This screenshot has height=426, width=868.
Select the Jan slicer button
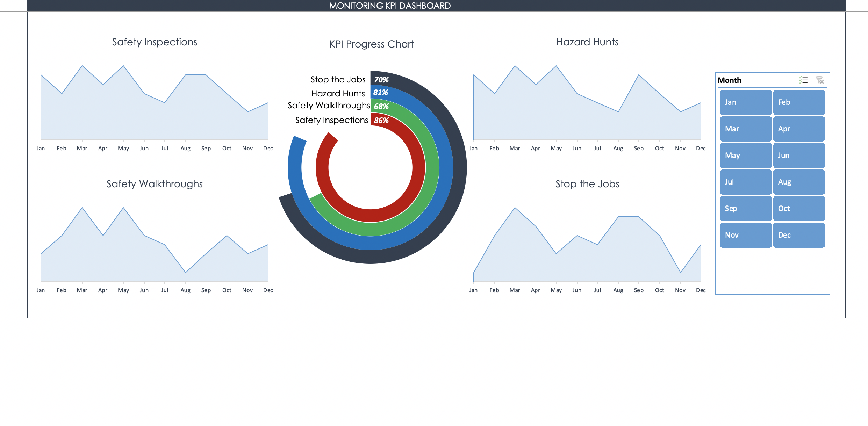(745, 102)
